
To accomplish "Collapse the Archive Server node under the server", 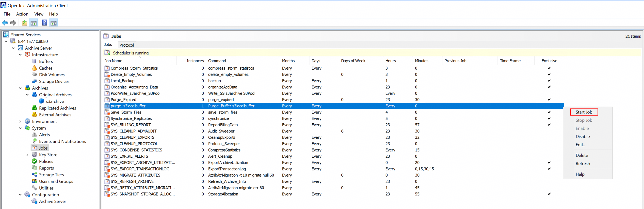I will pos(13,48).
